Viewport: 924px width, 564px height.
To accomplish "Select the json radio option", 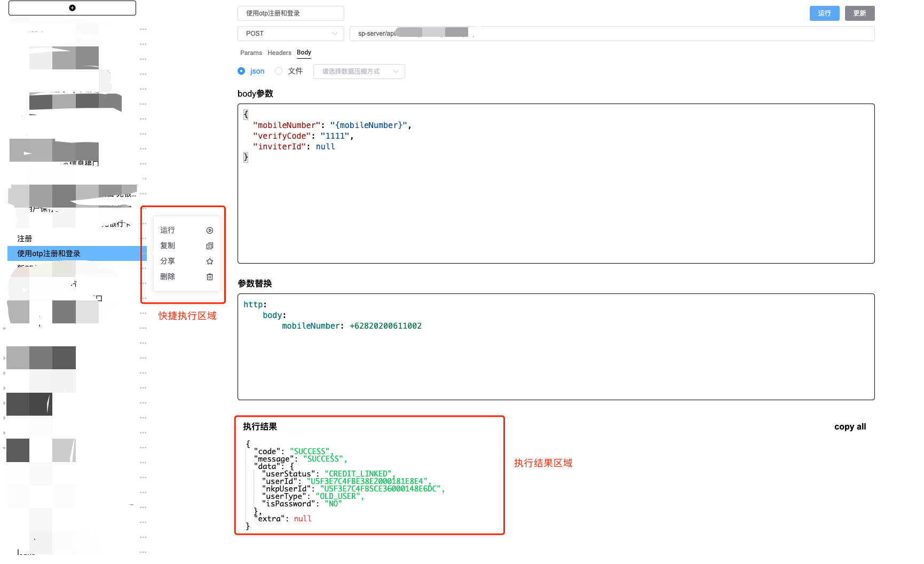I will pyautogui.click(x=241, y=71).
